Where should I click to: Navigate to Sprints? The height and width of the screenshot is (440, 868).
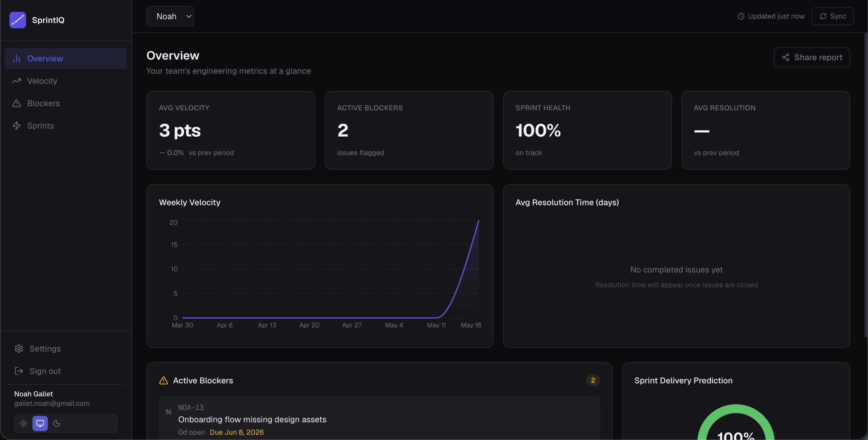66,126
